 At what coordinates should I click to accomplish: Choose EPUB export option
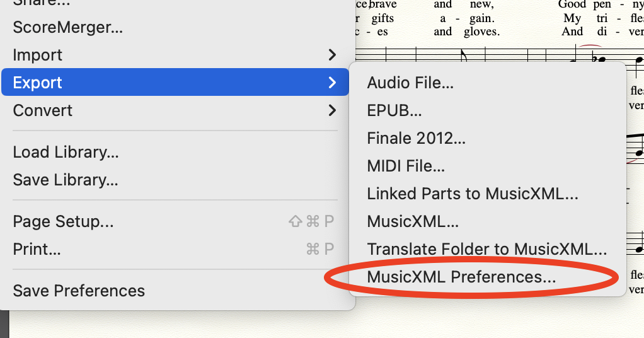[394, 110]
